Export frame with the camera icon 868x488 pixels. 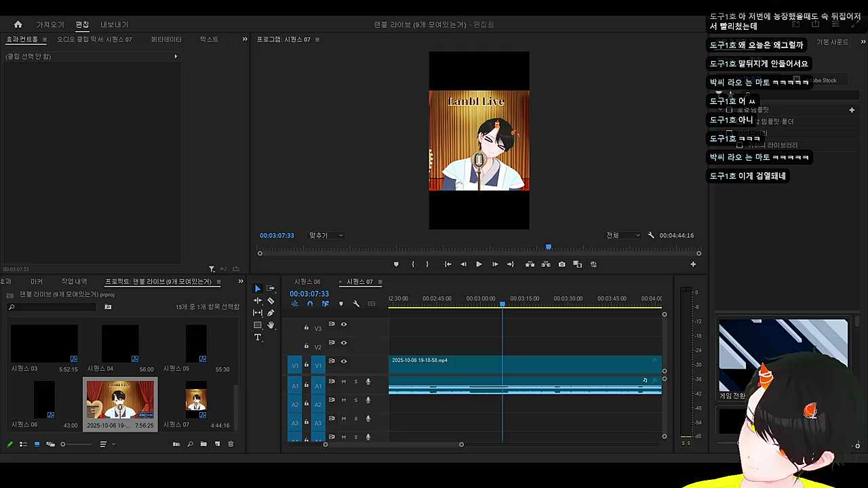click(561, 264)
